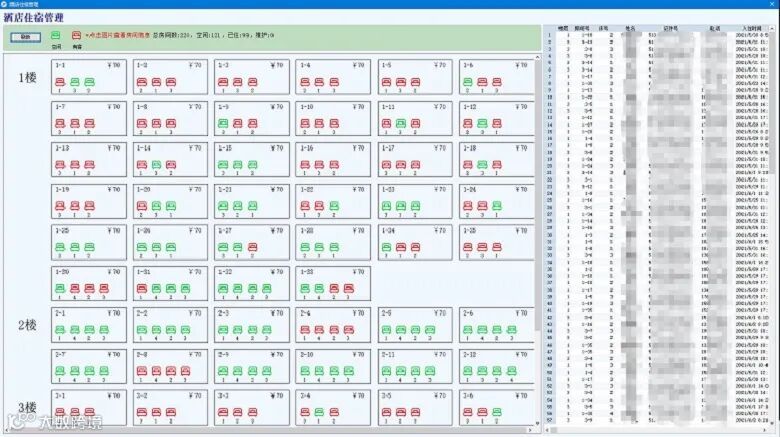
Task: Select the green bed in room 3-6
Action: coord(496,412)
